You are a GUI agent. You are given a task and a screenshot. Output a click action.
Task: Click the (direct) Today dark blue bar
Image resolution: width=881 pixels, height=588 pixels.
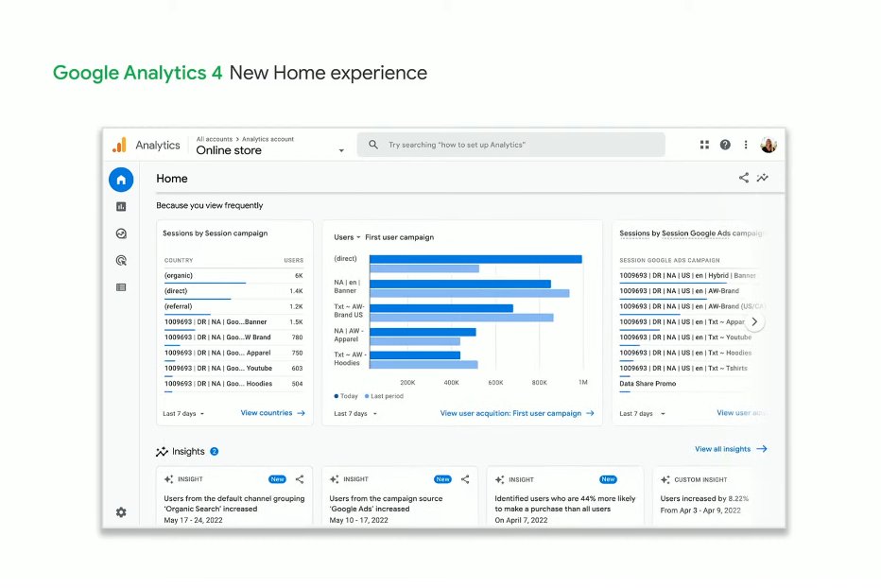pyautogui.click(x=475, y=259)
